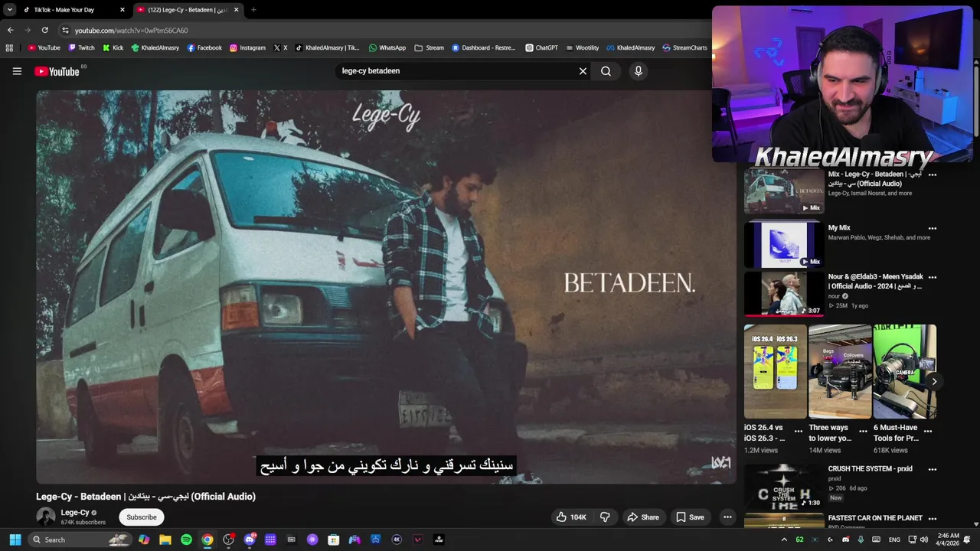Open the Twitch bookmark
980x551 pixels.
[x=81, y=47]
